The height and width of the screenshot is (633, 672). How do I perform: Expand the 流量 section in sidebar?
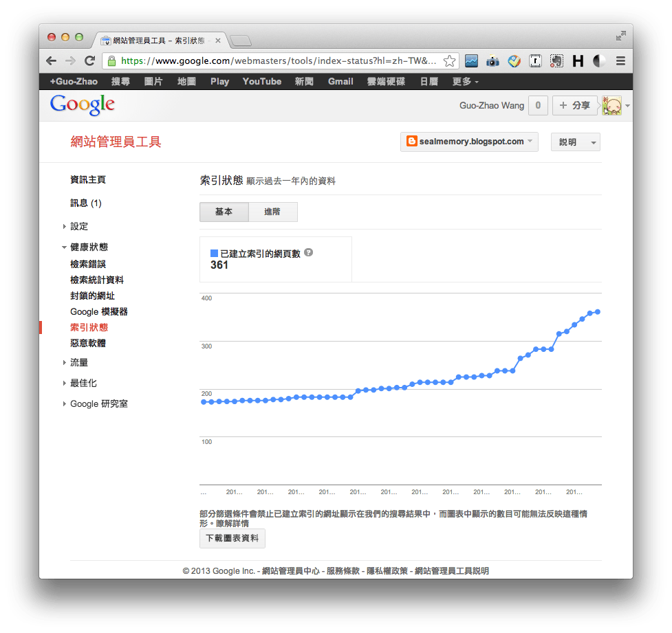coord(78,362)
